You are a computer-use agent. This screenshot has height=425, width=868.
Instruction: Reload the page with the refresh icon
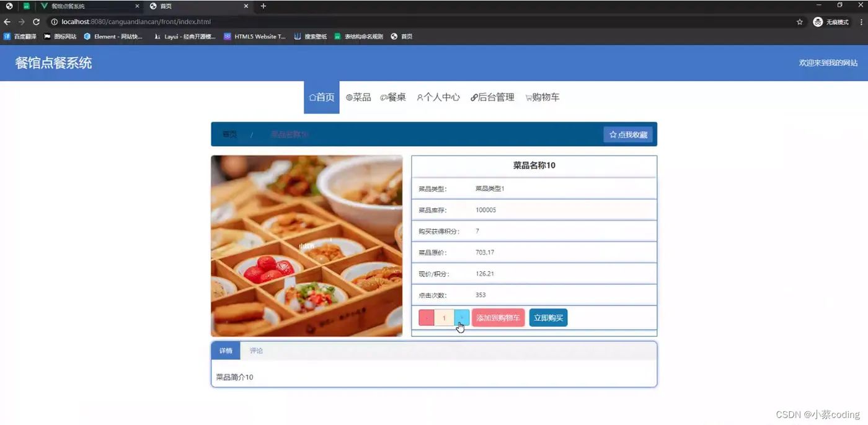pos(36,22)
